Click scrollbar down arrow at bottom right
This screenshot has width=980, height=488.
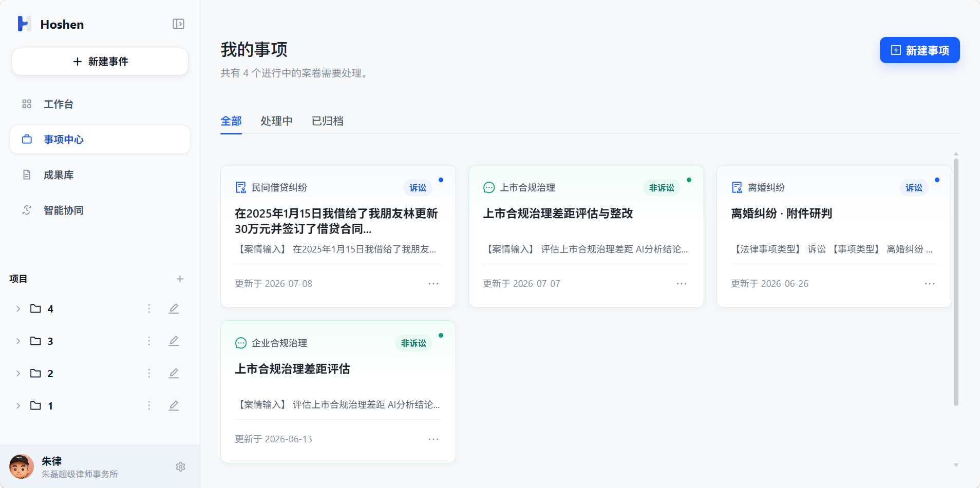pos(956,465)
